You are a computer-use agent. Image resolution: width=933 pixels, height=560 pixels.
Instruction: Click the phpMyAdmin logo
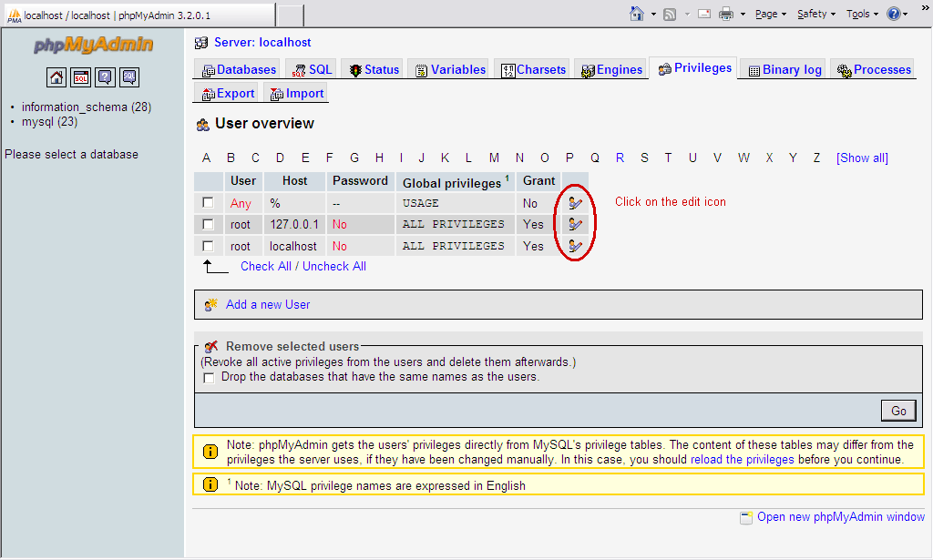93,45
